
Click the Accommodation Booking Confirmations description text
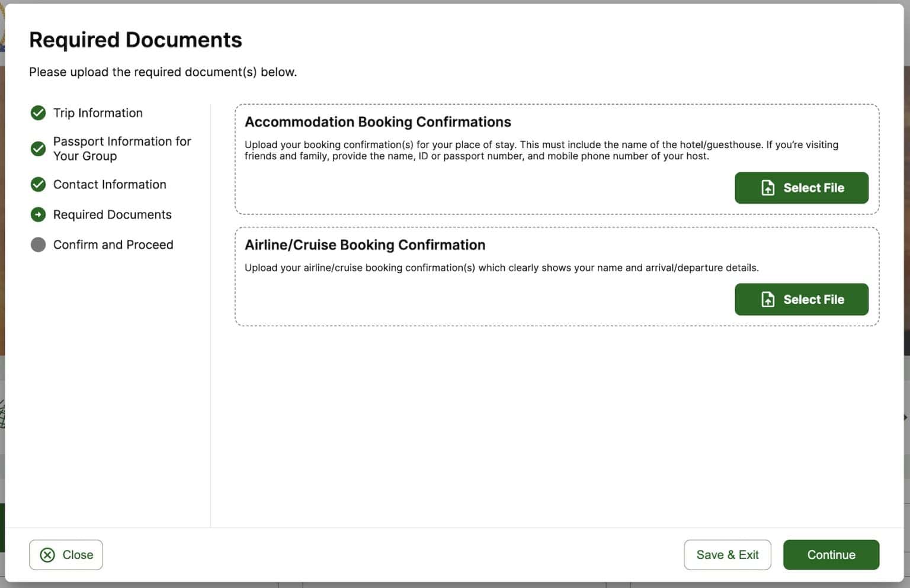click(x=541, y=150)
